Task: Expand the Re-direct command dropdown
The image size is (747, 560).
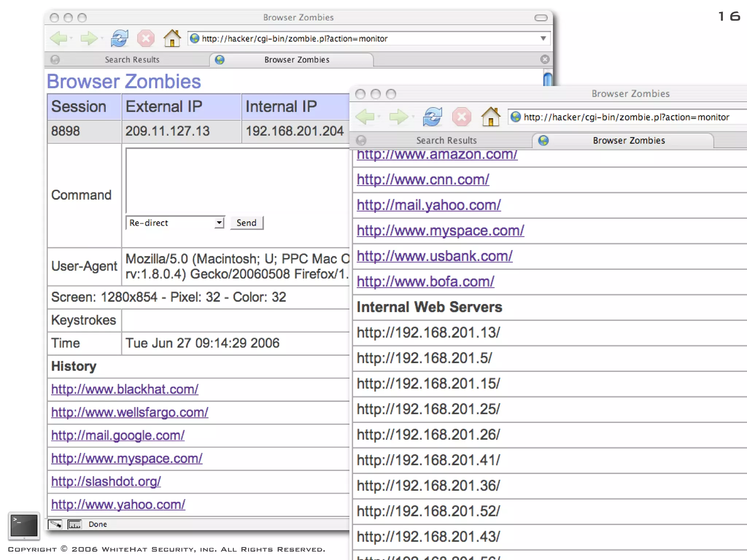Action: coord(219,222)
